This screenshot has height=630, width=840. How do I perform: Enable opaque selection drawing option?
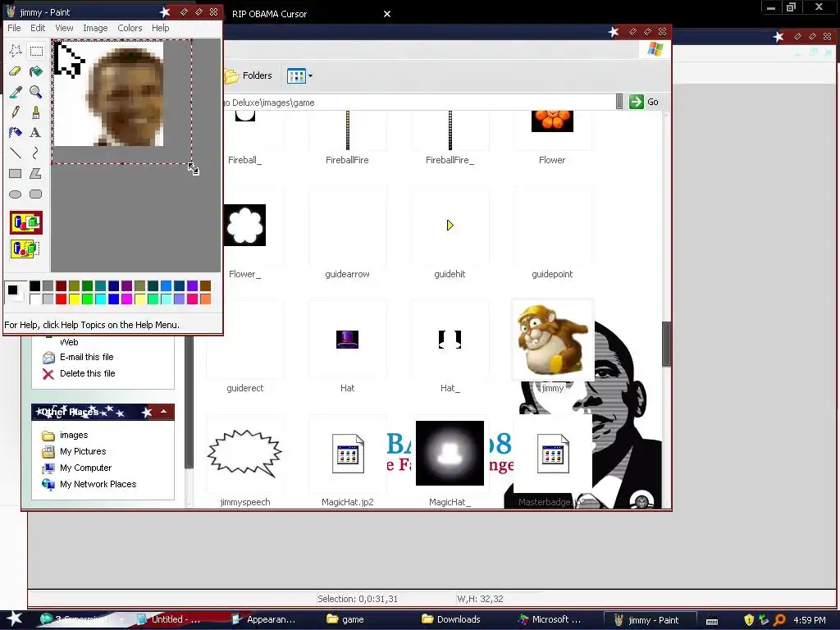25,222
